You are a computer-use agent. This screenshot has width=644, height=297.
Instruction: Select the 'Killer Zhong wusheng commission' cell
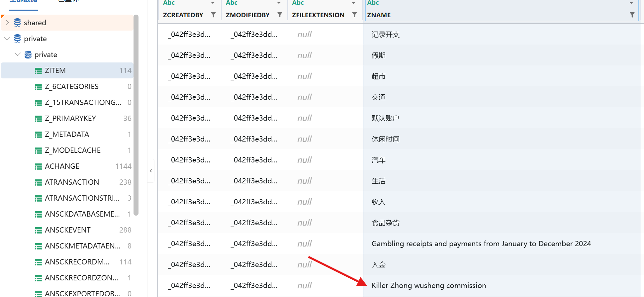[x=502, y=285]
